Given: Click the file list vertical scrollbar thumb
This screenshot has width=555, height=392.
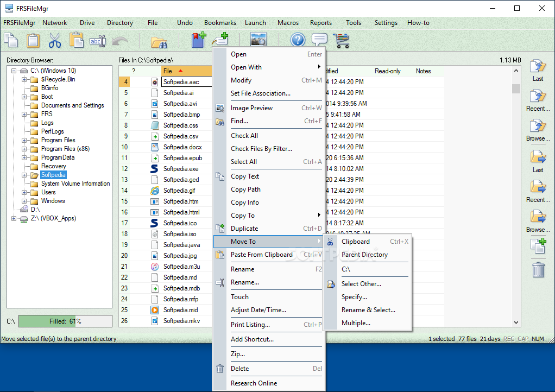Looking at the screenshot, I should [516, 88].
